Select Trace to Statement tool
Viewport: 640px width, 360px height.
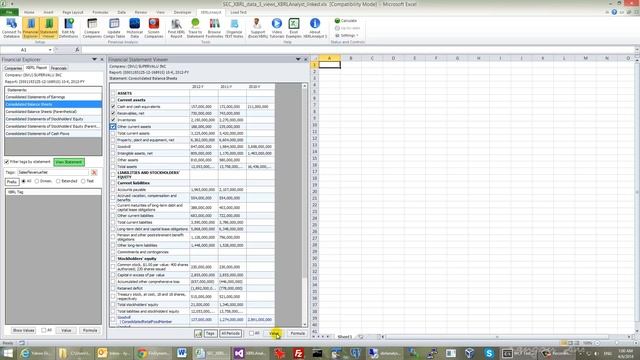pos(195,28)
